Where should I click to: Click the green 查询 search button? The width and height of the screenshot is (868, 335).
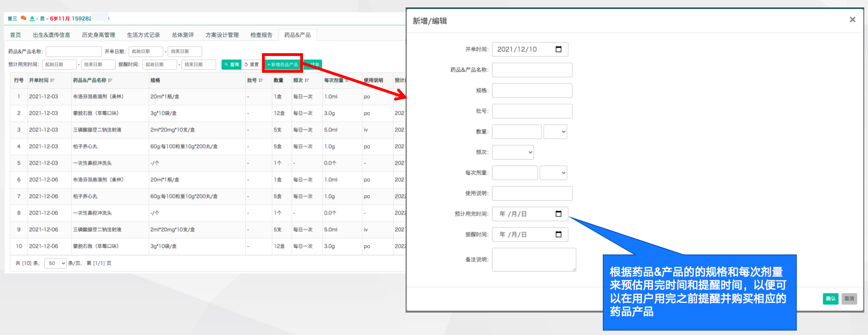pyautogui.click(x=231, y=64)
